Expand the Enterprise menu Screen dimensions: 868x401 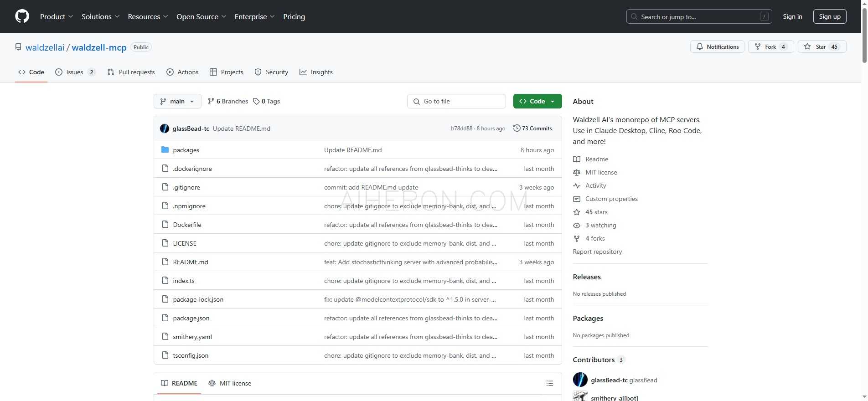pyautogui.click(x=254, y=16)
